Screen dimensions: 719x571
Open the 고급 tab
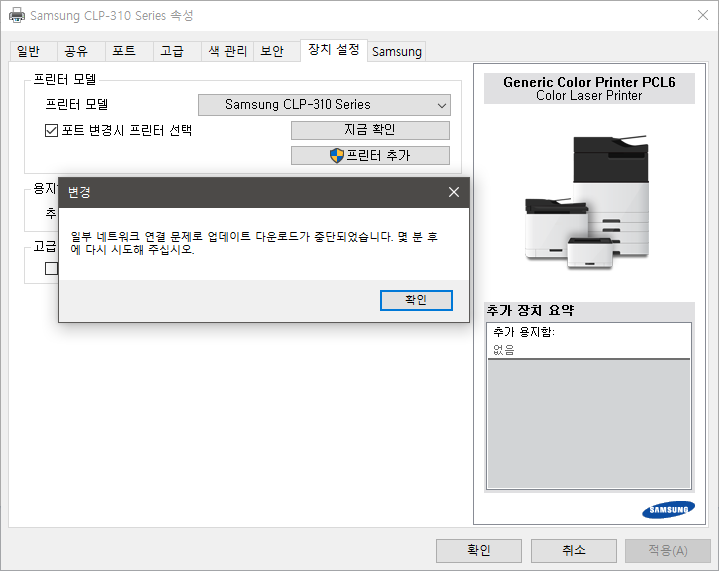[x=177, y=51]
